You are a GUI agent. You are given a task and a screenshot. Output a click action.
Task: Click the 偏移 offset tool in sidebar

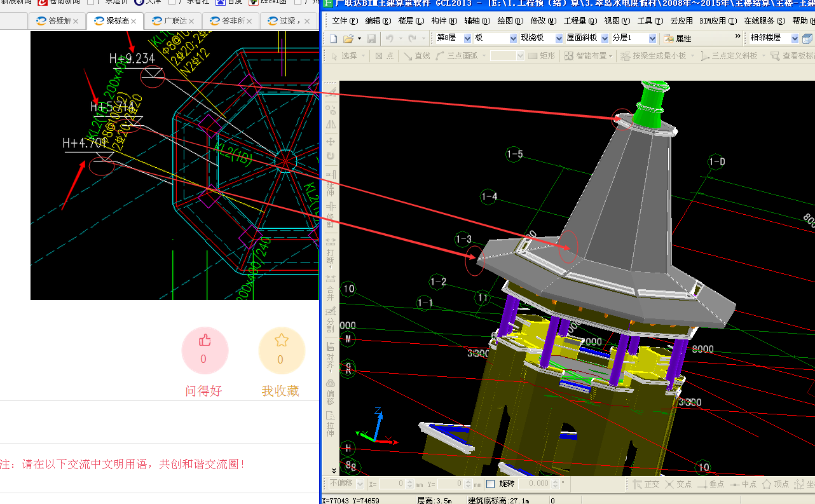click(331, 392)
